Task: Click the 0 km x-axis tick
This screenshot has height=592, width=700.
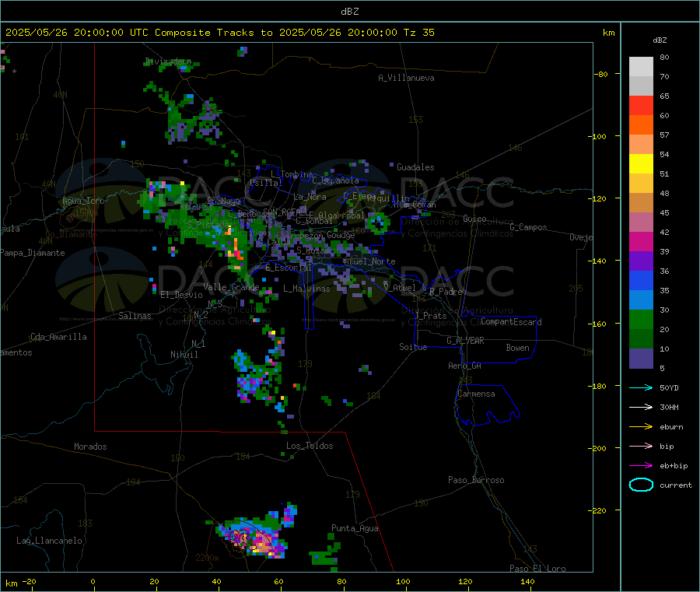Action: click(93, 581)
